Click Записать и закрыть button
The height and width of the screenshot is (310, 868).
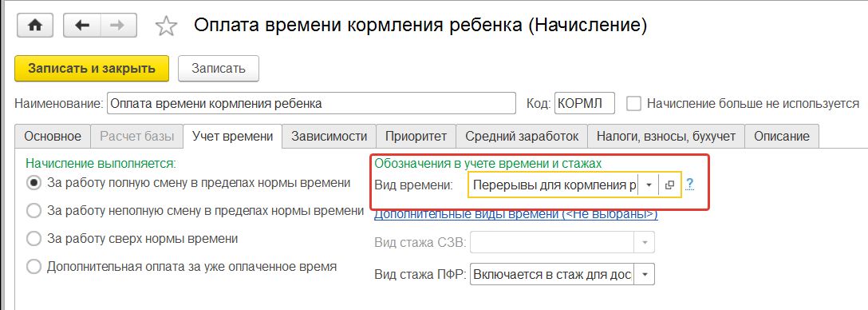[91, 68]
